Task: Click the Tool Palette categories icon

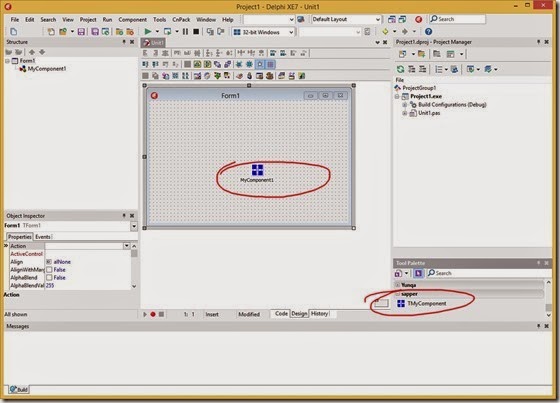Action: 398,273
